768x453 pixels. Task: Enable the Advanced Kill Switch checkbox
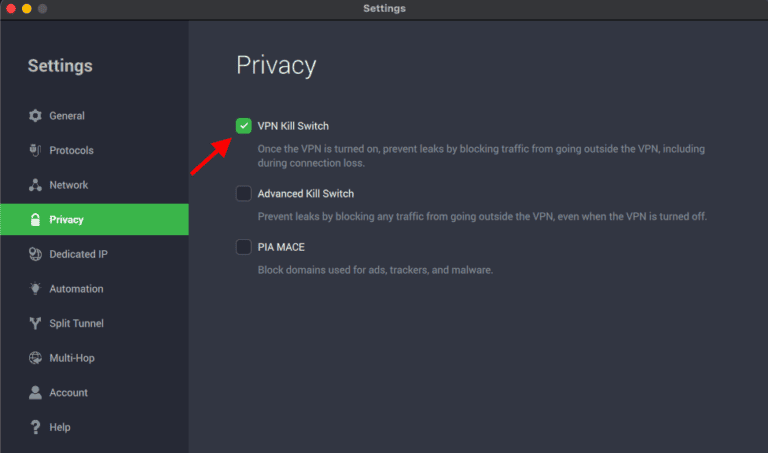[243, 194]
